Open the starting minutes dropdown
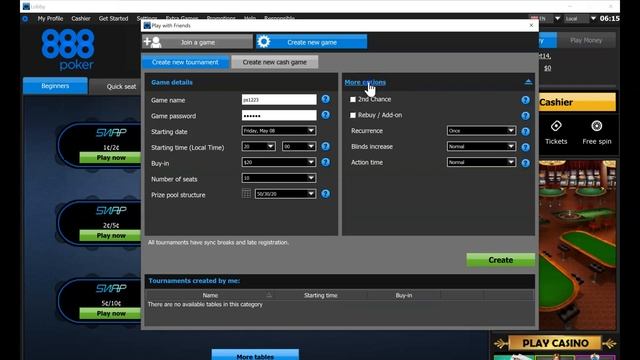This screenshot has height=360, width=640. [299, 147]
